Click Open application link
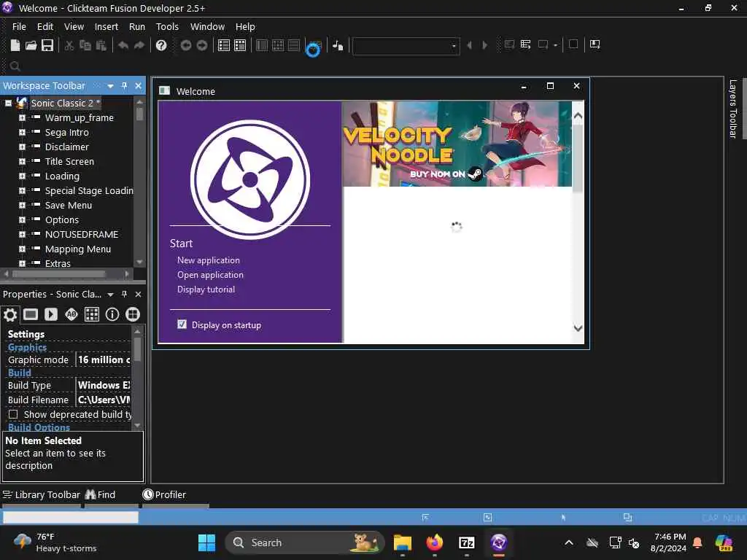The image size is (747, 560). (x=210, y=275)
